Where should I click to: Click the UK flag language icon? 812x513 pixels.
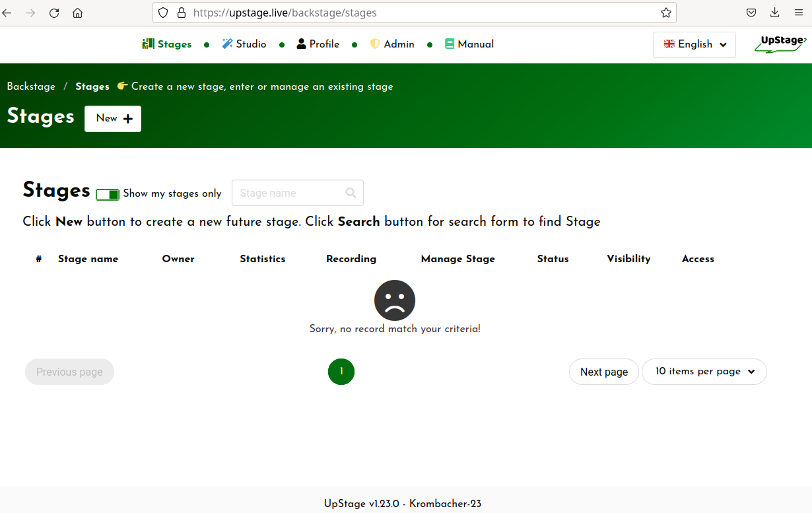669,44
